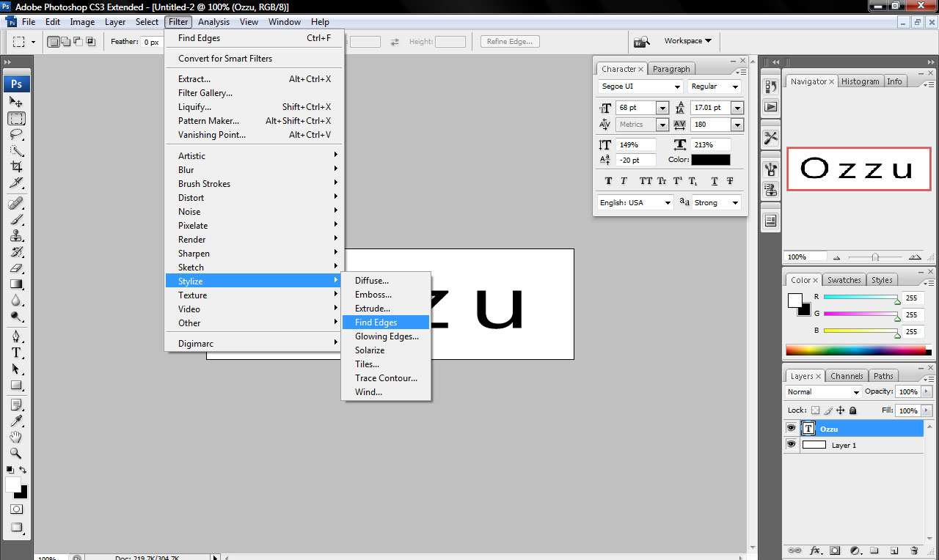Click the Create new layer icon
The height and width of the screenshot is (560, 939).
point(894,550)
